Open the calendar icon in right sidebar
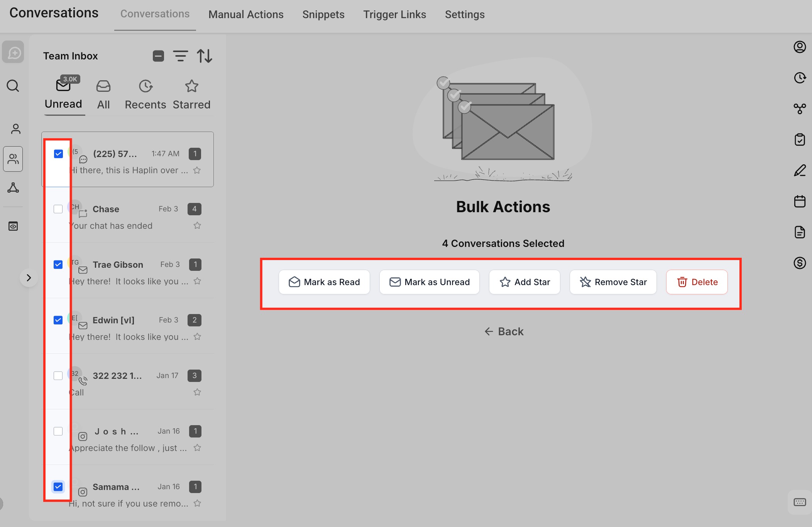The image size is (812, 527). coord(800,201)
